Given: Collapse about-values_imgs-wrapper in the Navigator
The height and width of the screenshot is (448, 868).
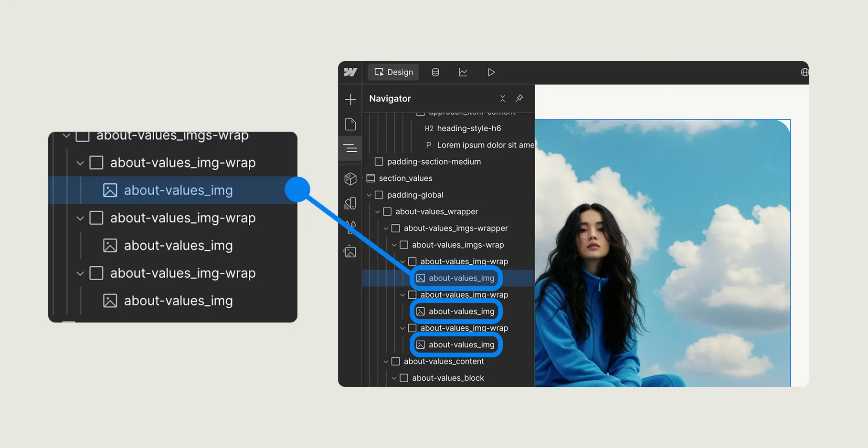Looking at the screenshot, I should [x=386, y=228].
